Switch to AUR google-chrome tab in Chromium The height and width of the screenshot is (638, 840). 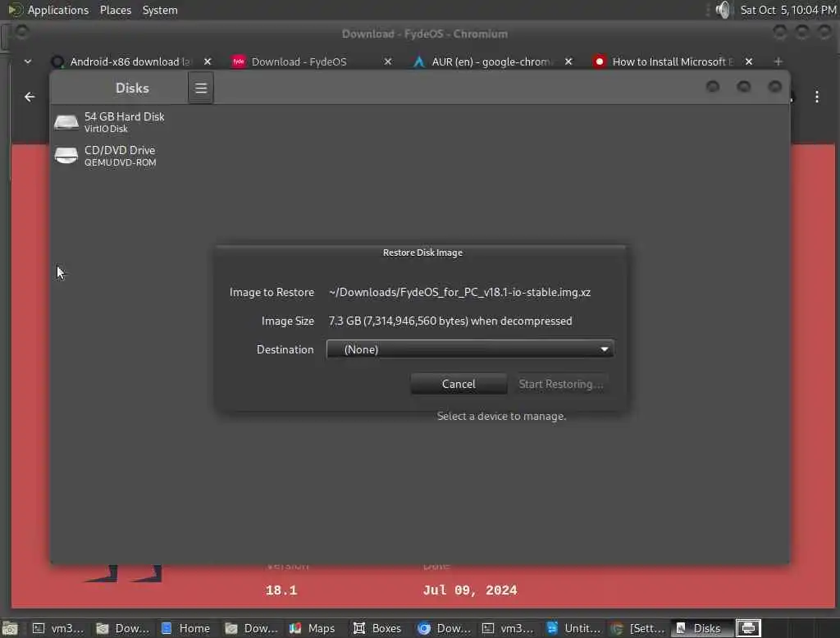pos(492,62)
